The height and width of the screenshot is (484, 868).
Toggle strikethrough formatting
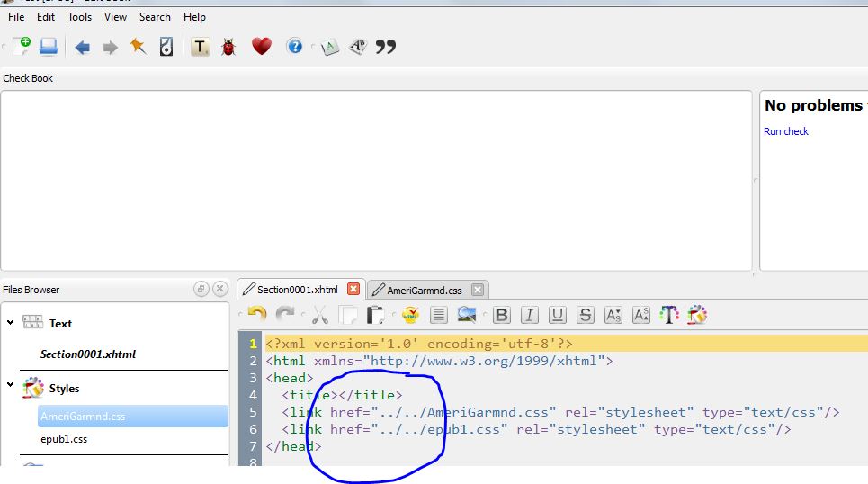[586, 315]
